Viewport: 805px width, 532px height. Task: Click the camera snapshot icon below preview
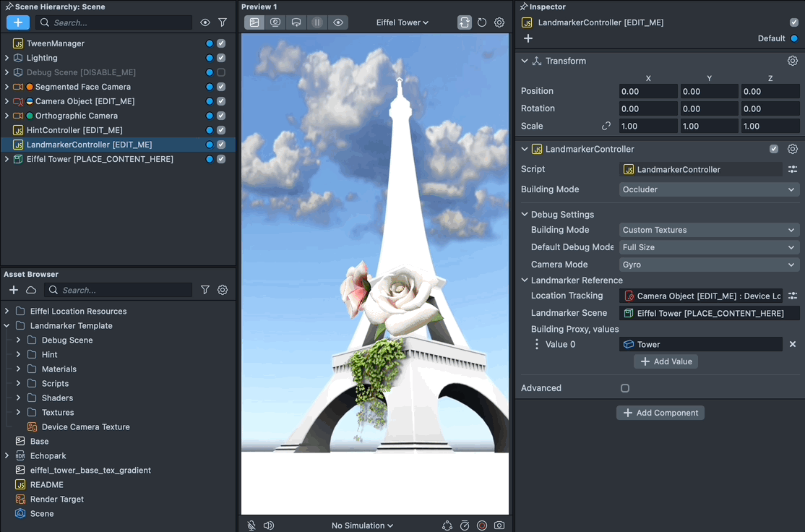(499, 525)
